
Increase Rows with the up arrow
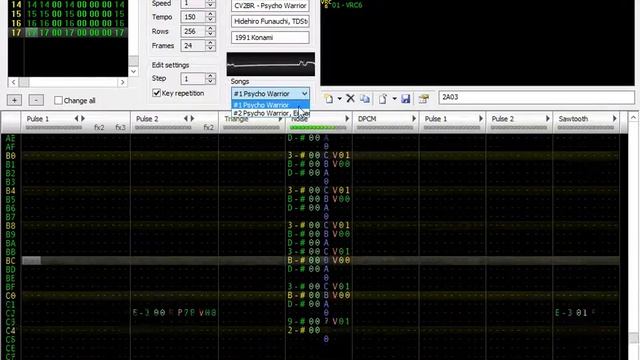coord(211,28)
